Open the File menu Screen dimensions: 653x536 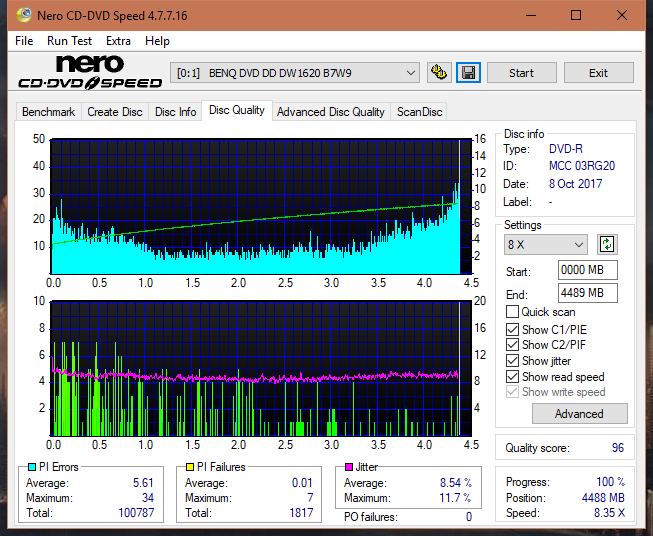click(x=24, y=41)
